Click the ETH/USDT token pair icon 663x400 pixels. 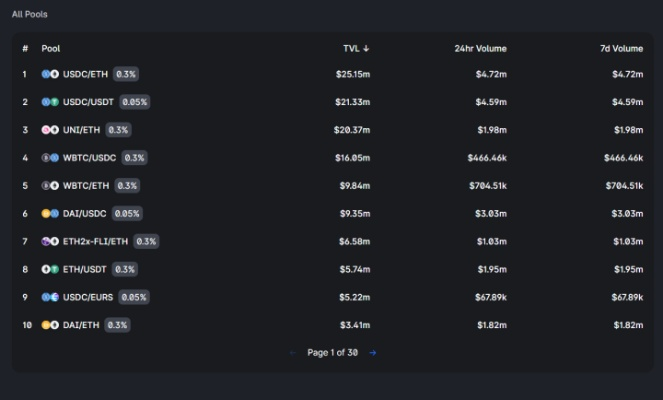point(49,270)
